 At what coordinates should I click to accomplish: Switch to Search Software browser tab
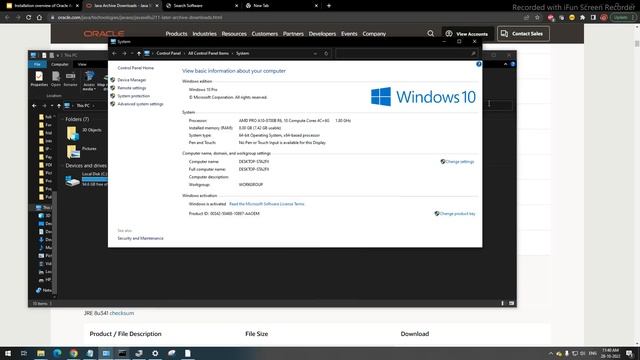pos(202,6)
